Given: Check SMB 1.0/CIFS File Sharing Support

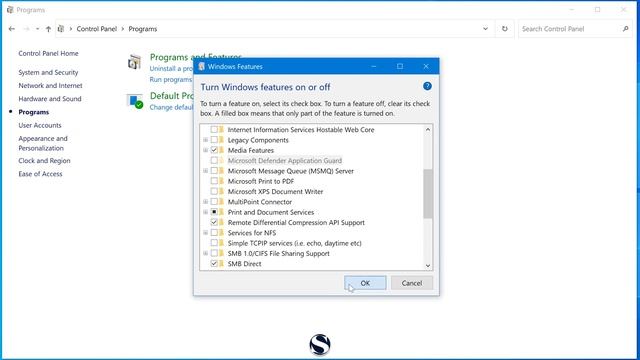Looking at the screenshot, I should click(214, 253).
